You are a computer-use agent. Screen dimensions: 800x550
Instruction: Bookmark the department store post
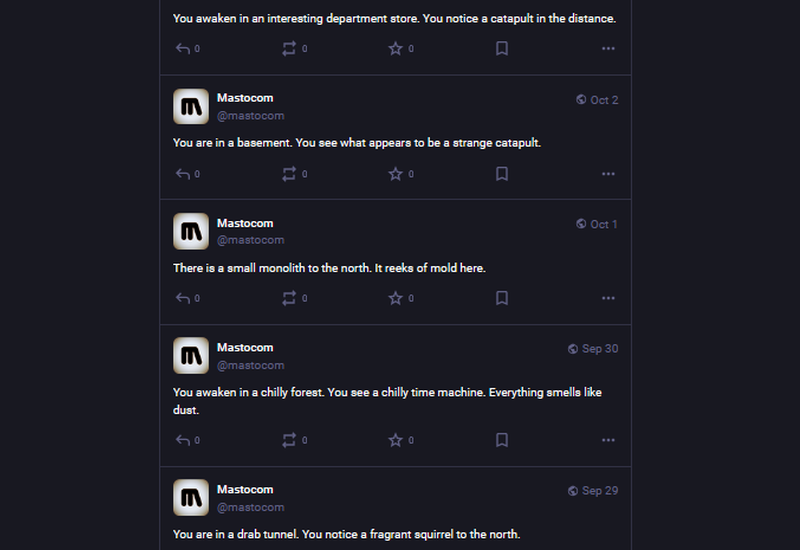coord(502,48)
